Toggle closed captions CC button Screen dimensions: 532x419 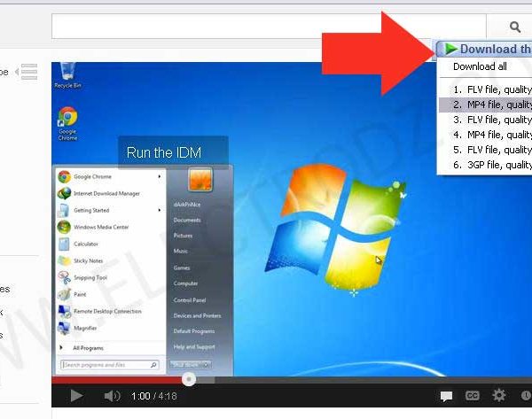coord(473,396)
